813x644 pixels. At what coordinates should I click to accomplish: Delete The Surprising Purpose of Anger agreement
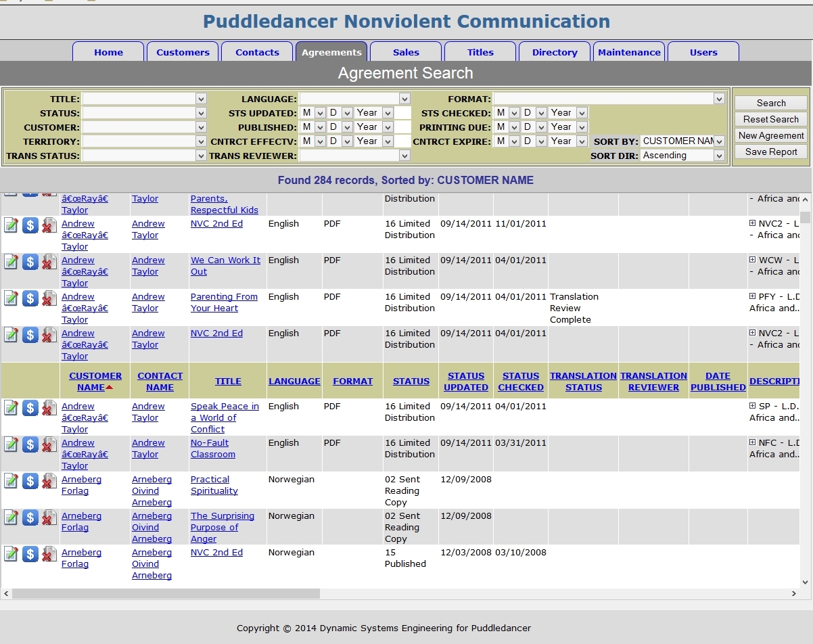49,517
